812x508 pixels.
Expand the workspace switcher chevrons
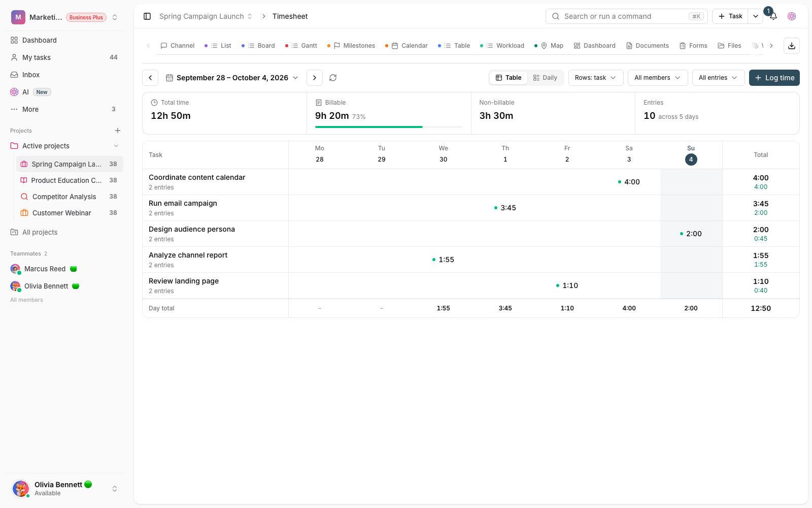[x=115, y=17]
